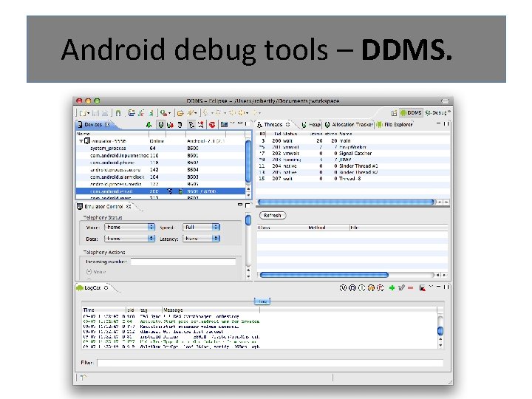This screenshot has height=399, width=532.
Task: Click the Update Heap icon in Devices toolbar
Action: coord(161,125)
